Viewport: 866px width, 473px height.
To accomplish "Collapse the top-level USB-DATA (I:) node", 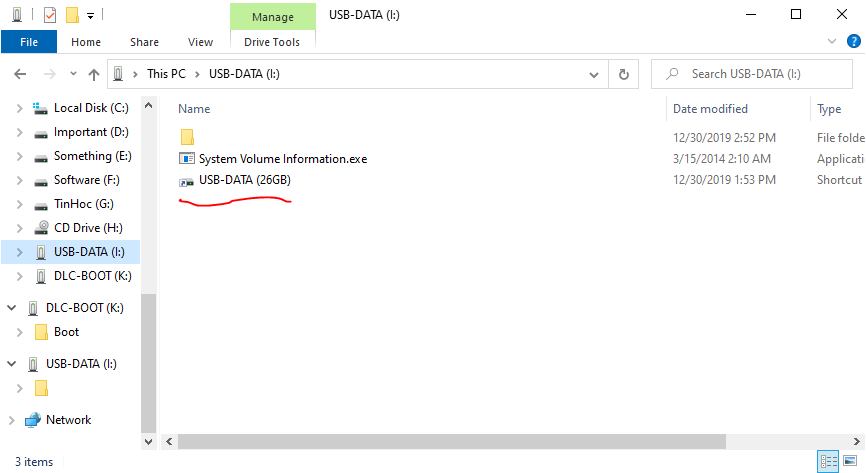I will (x=12, y=364).
